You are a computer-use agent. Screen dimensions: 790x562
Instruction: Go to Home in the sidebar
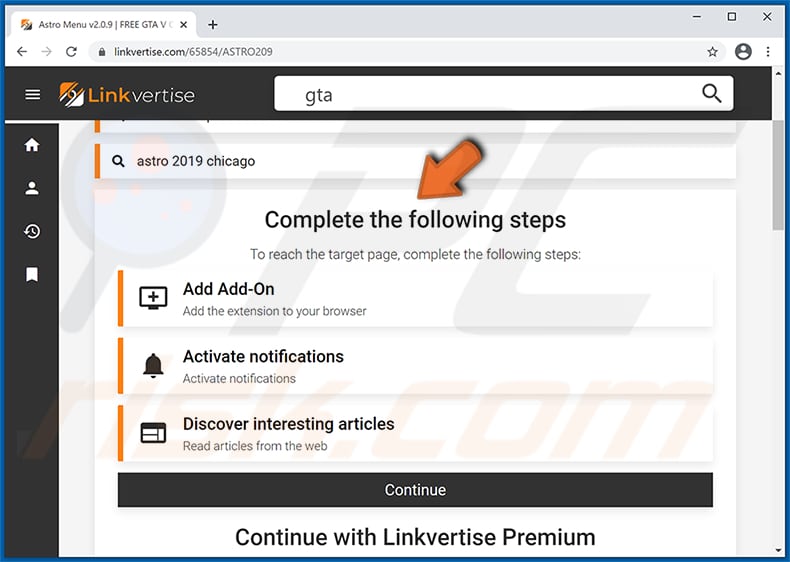pos(32,145)
